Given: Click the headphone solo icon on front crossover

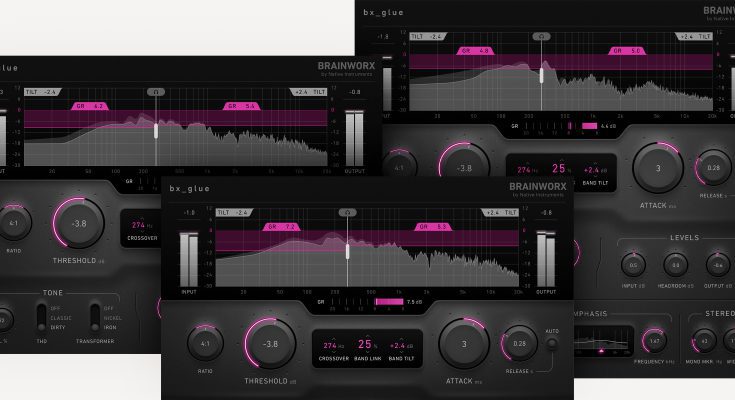Looking at the screenshot, I should click(347, 212).
